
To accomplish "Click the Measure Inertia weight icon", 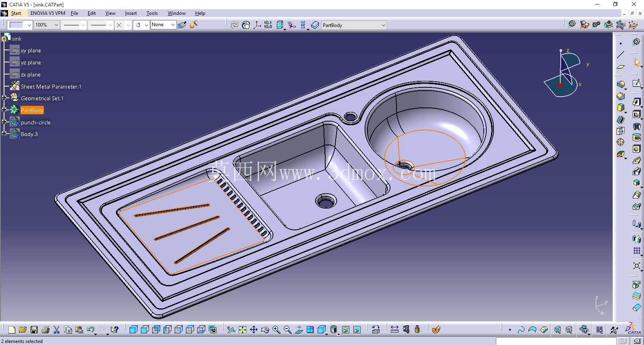I will point(417,330).
